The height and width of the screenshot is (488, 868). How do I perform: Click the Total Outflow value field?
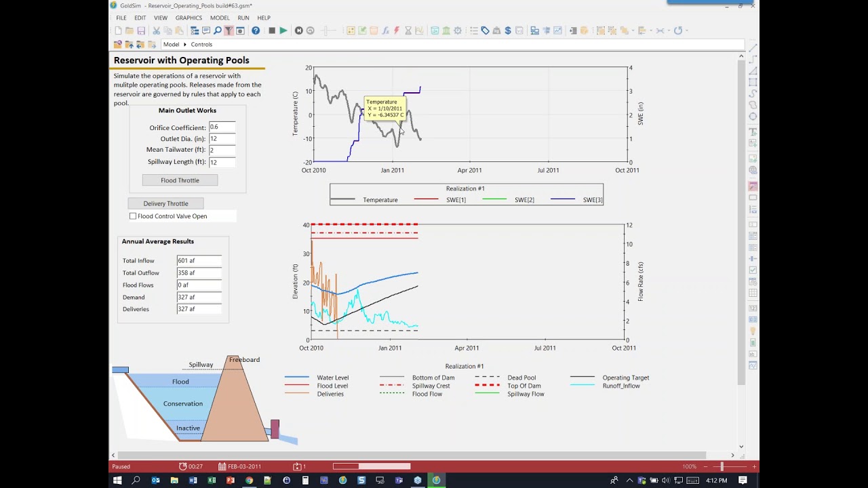(x=199, y=272)
